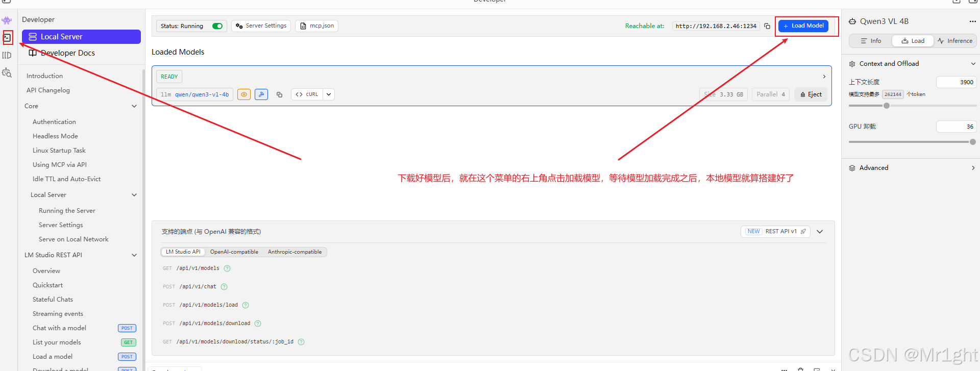Screen dimensions: 980x371
Task: Open the Chat view from the purple robot icon
Action: [x=7, y=20]
